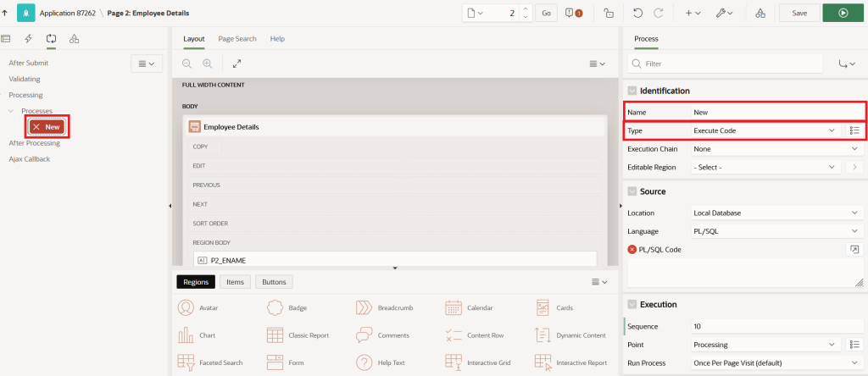Pick the Badge region icon
The width and height of the screenshot is (868, 376).
point(275,307)
